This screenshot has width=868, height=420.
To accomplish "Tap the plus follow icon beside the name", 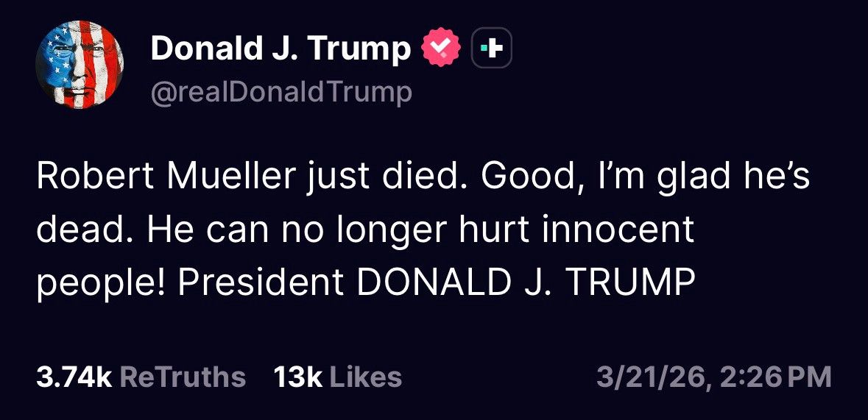I will [x=491, y=48].
